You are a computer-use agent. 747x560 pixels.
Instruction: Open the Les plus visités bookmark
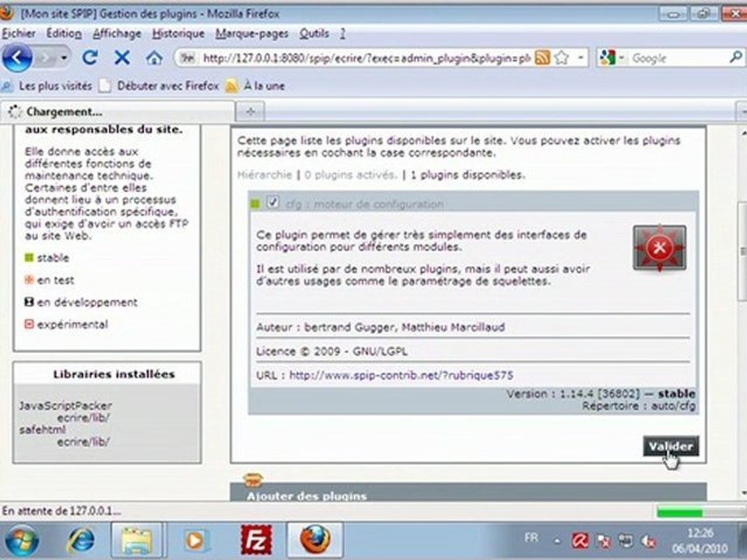click(x=47, y=86)
